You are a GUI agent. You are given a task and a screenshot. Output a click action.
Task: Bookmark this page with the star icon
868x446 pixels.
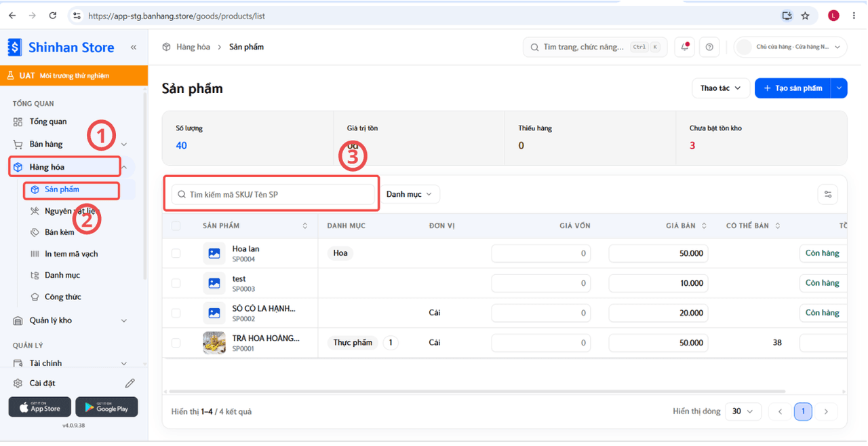[806, 16]
